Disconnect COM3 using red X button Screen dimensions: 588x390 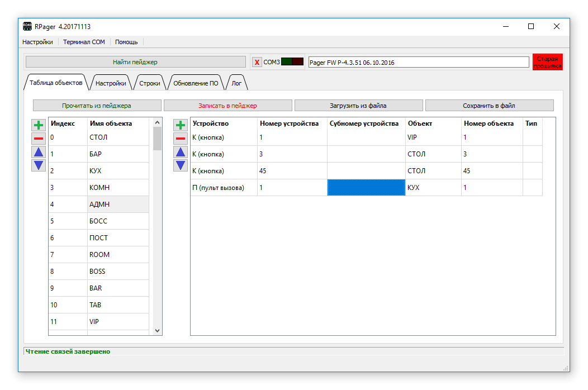pos(257,62)
